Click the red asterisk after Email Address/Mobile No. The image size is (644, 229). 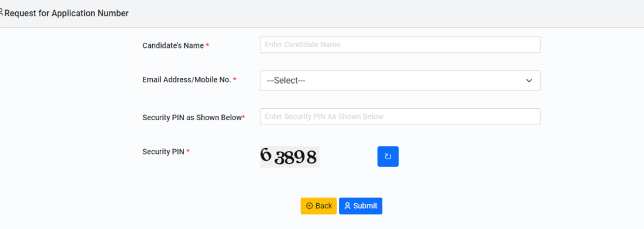[x=235, y=79]
